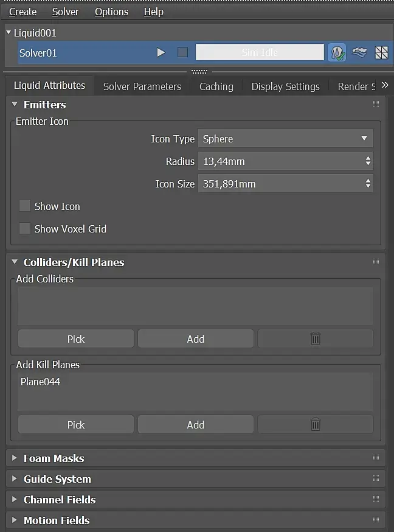Expand the Channel Fields rollout
The image size is (394, 532).
tap(14, 499)
